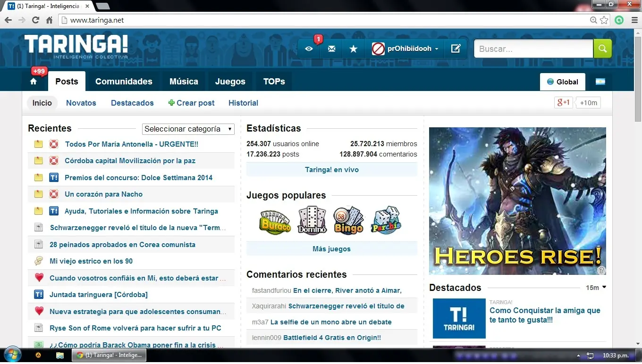Open the Música tab

(184, 82)
